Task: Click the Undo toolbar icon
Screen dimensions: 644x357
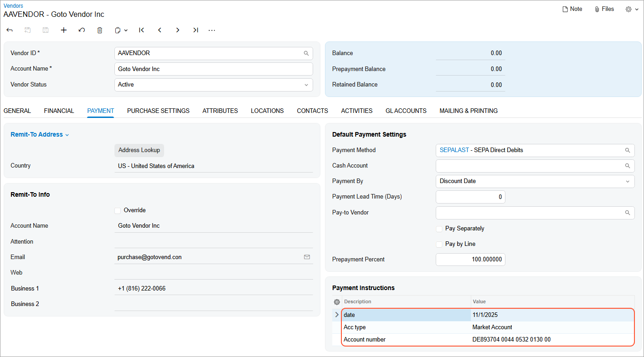Action: [82, 30]
